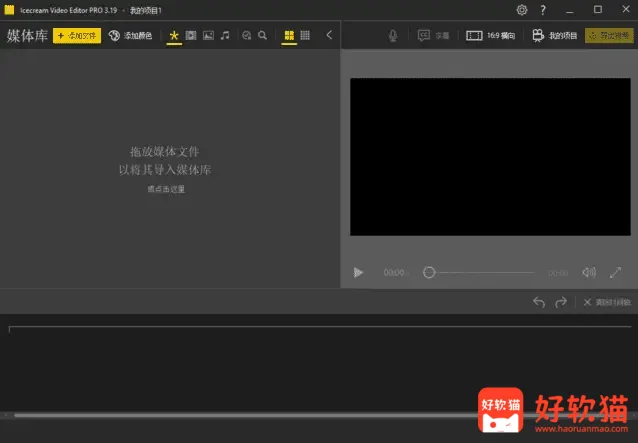Open the help question mark icon
638x443 pixels.
point(543,10)
